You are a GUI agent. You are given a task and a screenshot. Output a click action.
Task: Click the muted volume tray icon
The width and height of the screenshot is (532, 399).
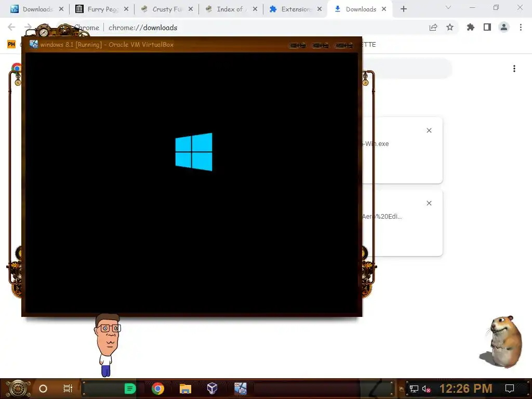coord(426,389)
